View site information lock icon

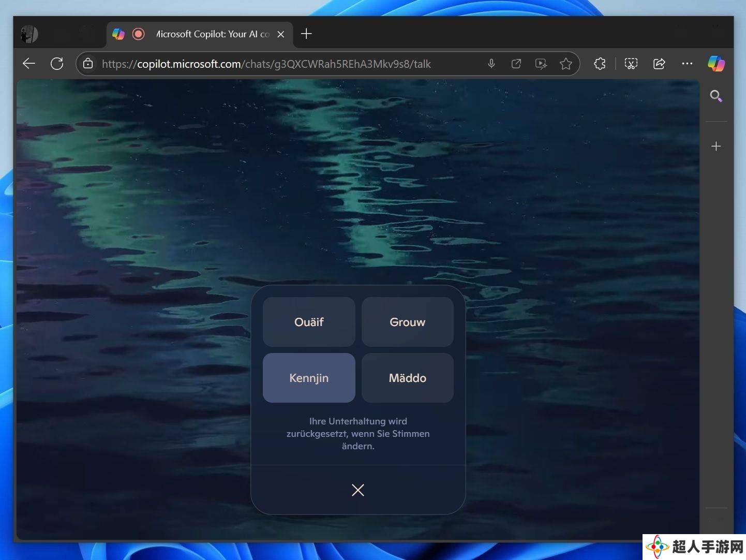88,64
